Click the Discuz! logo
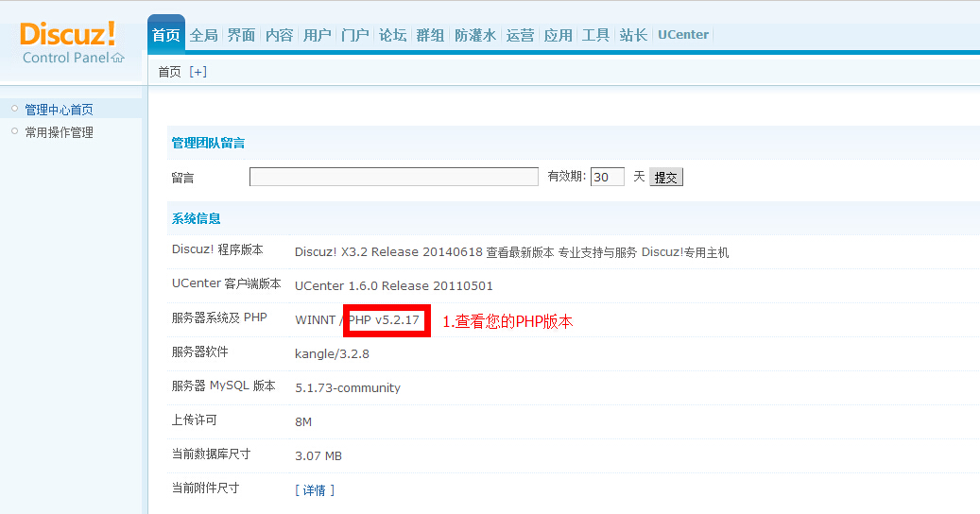The height and width of the screenshot is (514, 980). coord(67,34)
